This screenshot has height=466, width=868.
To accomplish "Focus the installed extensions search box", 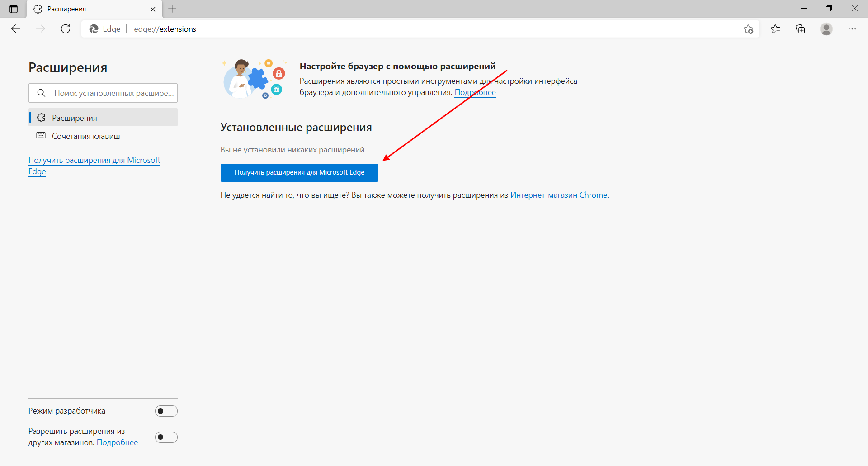I will tap(103, 93).
